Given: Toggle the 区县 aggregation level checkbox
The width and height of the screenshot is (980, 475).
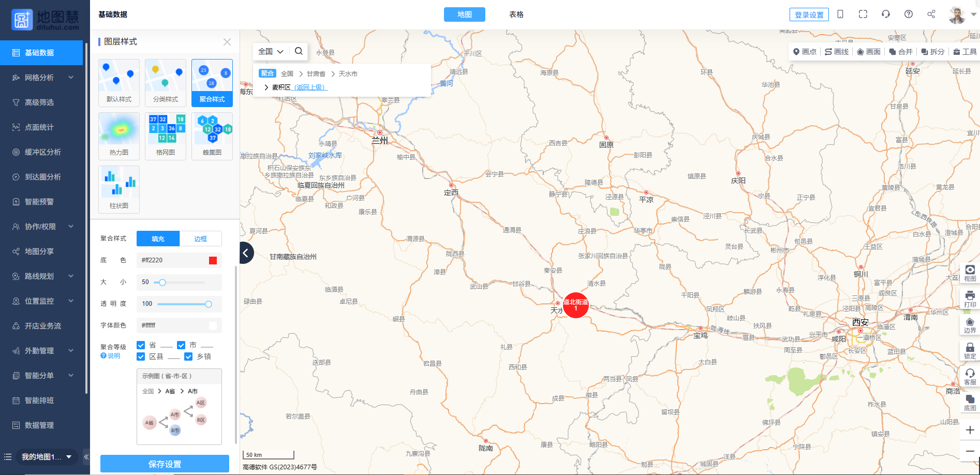Looking at the screenshot, I should coord(141,357).
